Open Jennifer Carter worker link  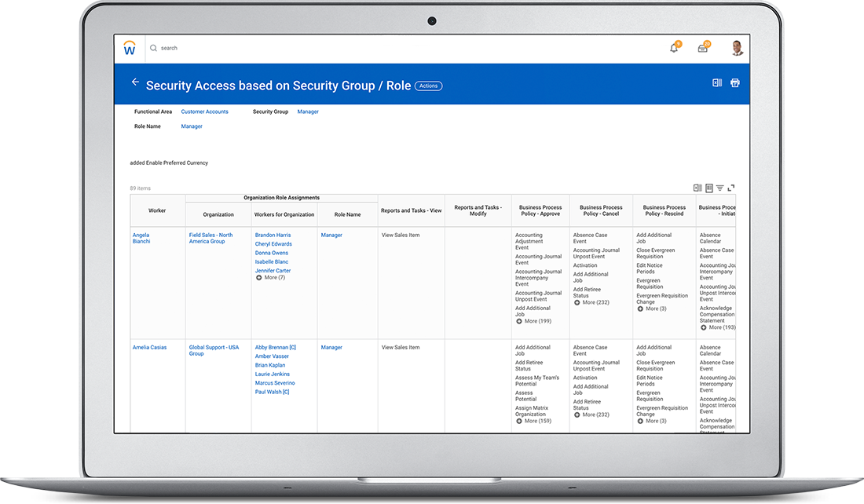273,271
